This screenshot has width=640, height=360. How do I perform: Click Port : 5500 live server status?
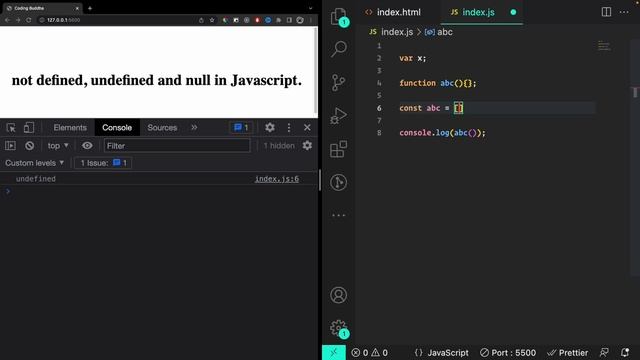point(508,353)
